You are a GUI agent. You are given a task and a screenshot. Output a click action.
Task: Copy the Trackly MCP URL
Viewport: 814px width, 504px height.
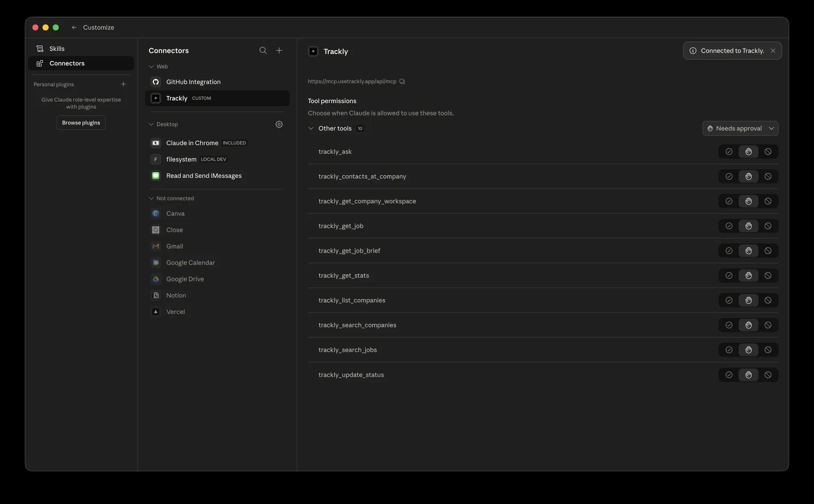pyautogui.click(x=402, y=81)
